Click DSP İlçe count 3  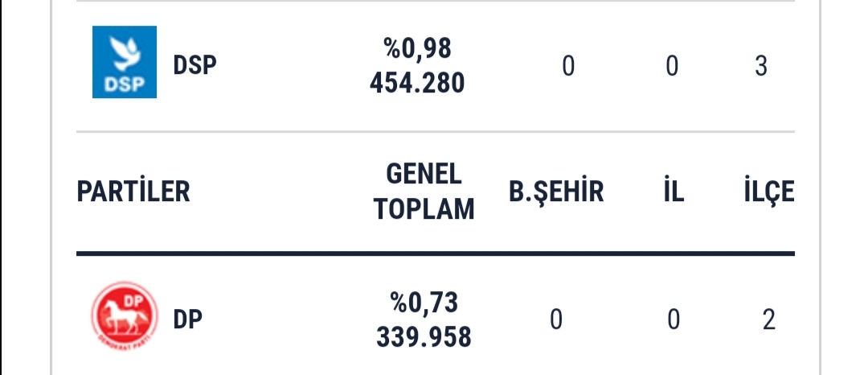(x=761, y=66)
